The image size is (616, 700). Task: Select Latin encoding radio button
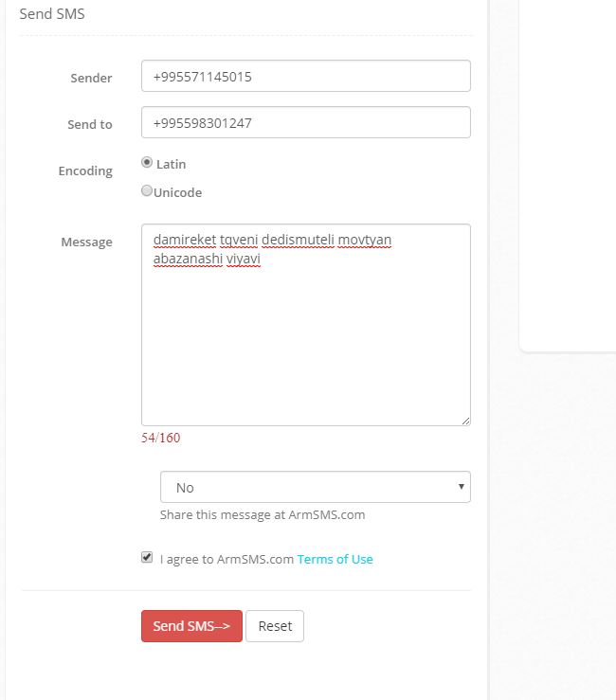coord(147,163)
